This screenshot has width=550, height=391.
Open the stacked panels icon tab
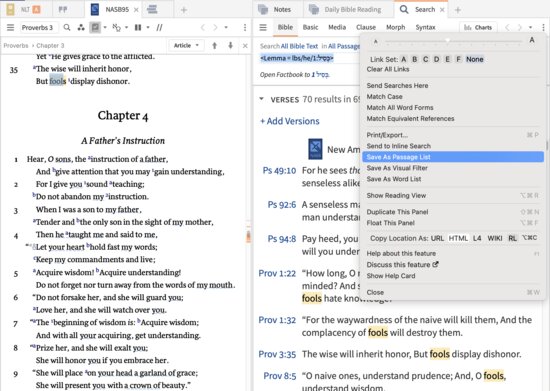click(152, 9)
